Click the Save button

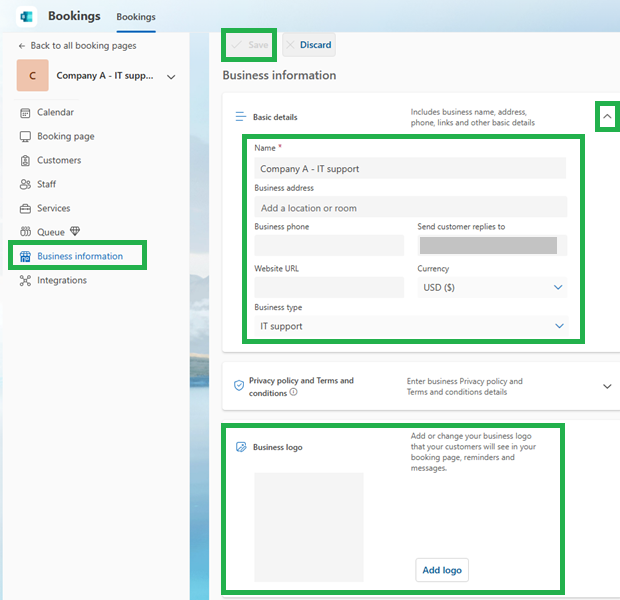click(x=249, y=45)
